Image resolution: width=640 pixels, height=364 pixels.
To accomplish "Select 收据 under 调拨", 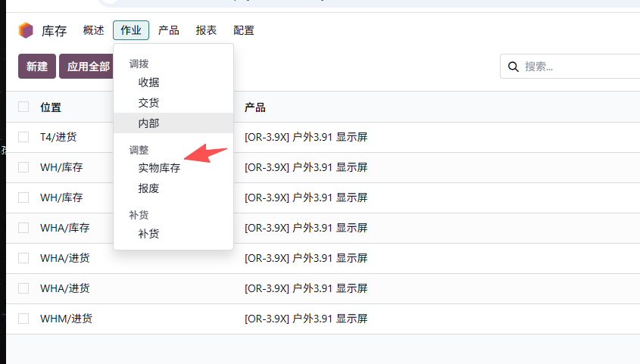I will tap(148, 82).
